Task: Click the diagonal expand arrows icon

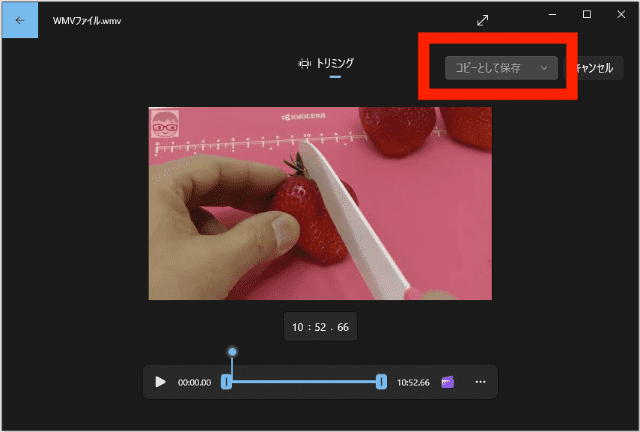Action: 483,20
